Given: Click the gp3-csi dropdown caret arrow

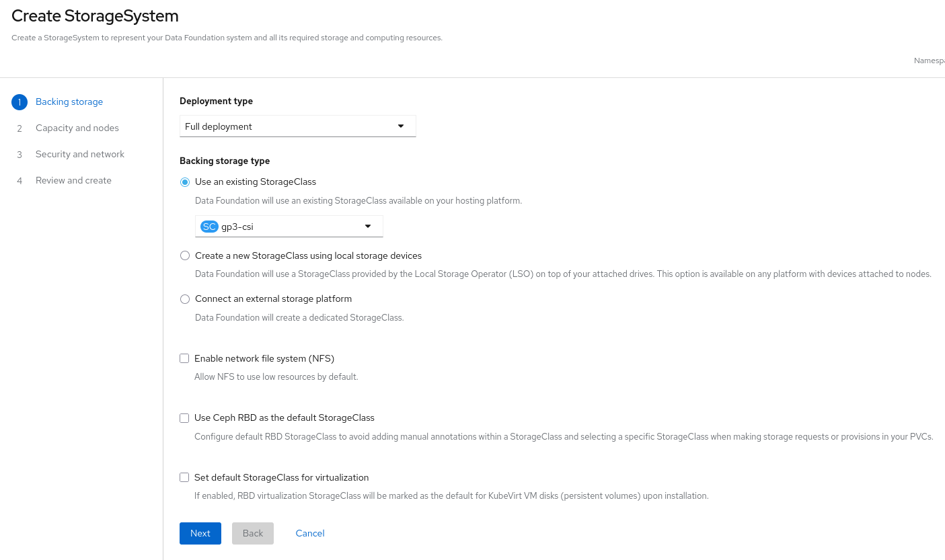Looking at the screenshot, I should point(368,227).
